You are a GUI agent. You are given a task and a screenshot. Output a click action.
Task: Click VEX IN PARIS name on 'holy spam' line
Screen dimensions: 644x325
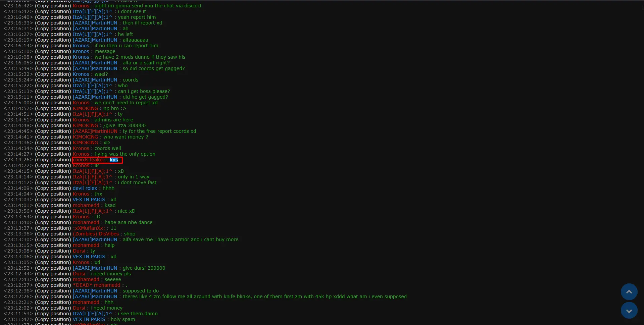(x=89, y=319)
